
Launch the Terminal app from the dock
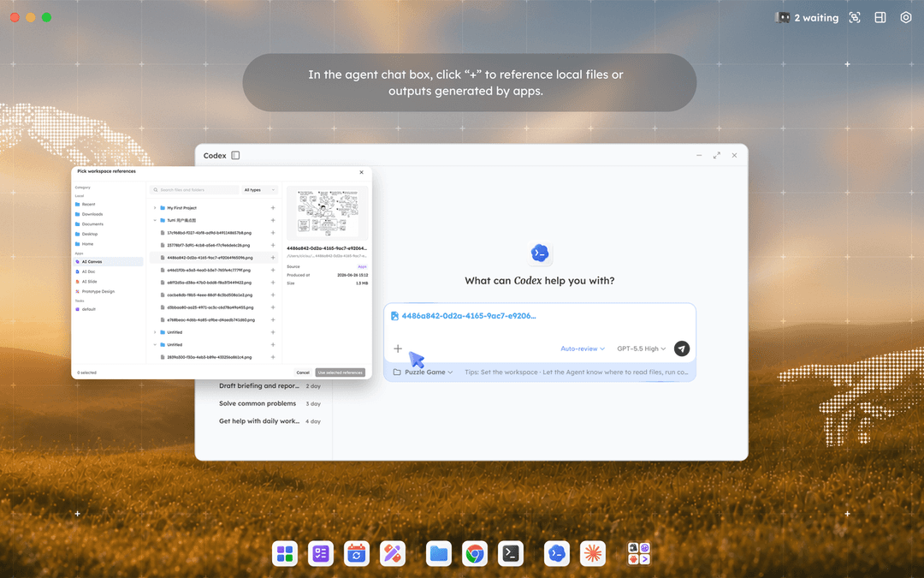point(510,554)
